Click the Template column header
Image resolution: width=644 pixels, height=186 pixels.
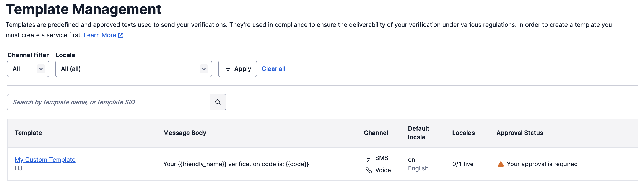[x=28, y=133]
